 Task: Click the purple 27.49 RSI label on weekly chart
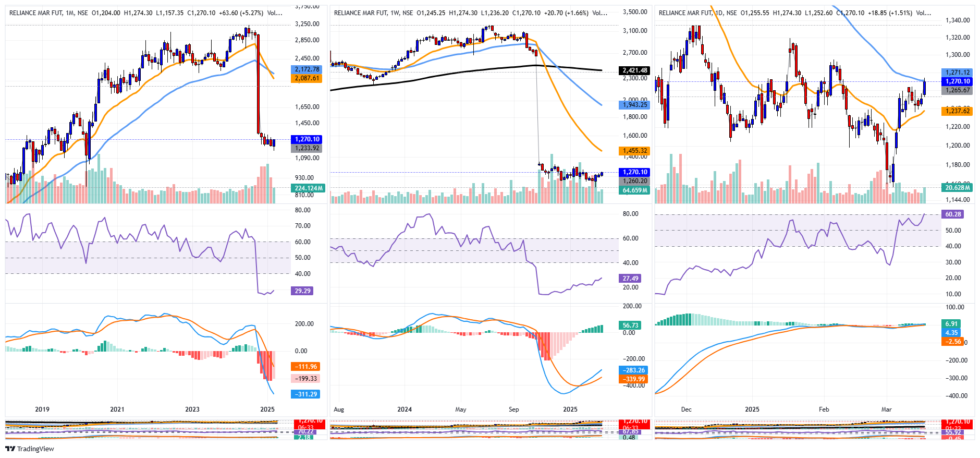pyautogui.click(x=630, y=279)
